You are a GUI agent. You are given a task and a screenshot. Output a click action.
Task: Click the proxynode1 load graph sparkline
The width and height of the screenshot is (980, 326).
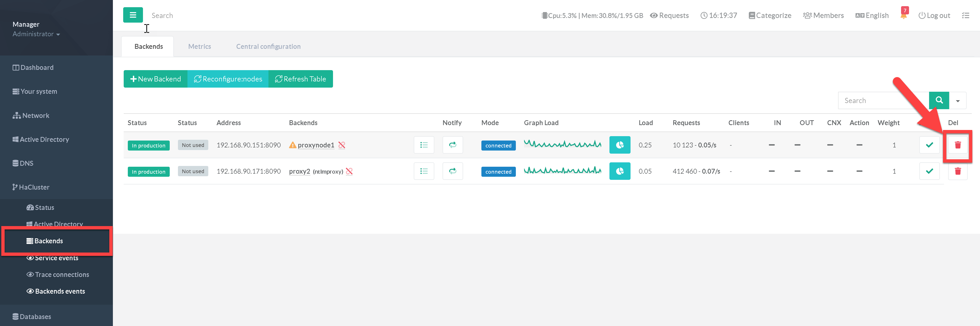pos(562,144)
